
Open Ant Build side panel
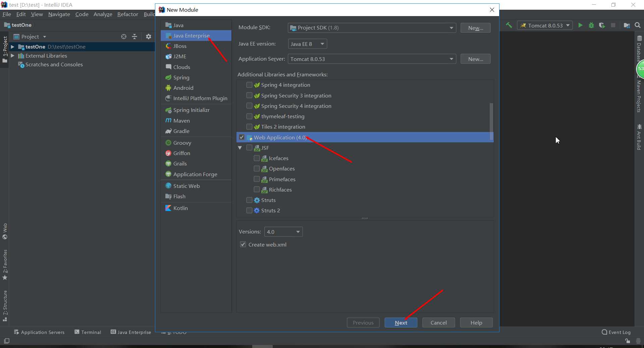(639, 137)
